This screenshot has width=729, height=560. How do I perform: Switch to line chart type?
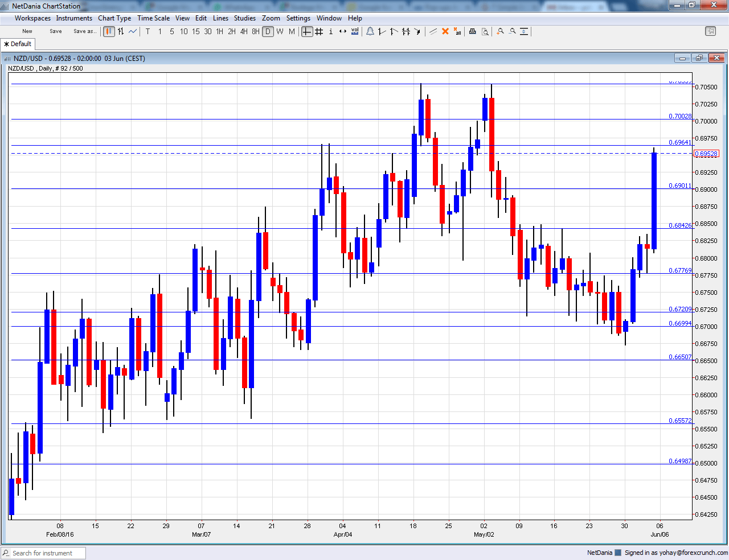point(132,31)
